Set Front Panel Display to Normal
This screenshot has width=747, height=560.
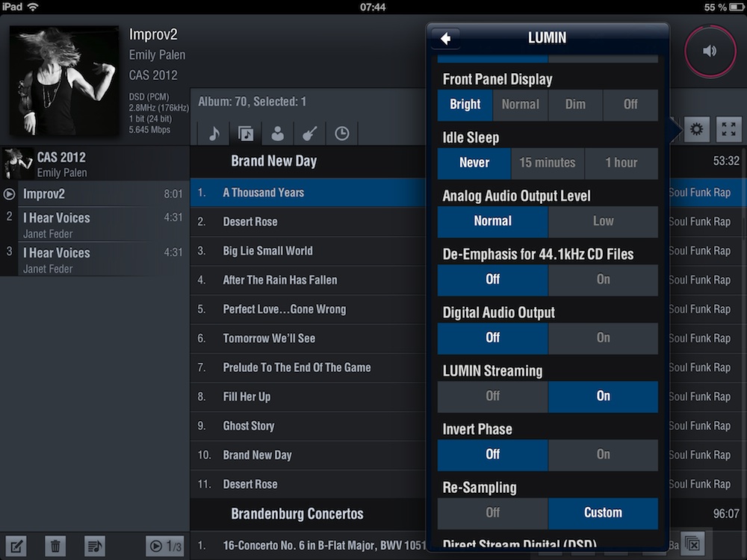tap(520, 105)
